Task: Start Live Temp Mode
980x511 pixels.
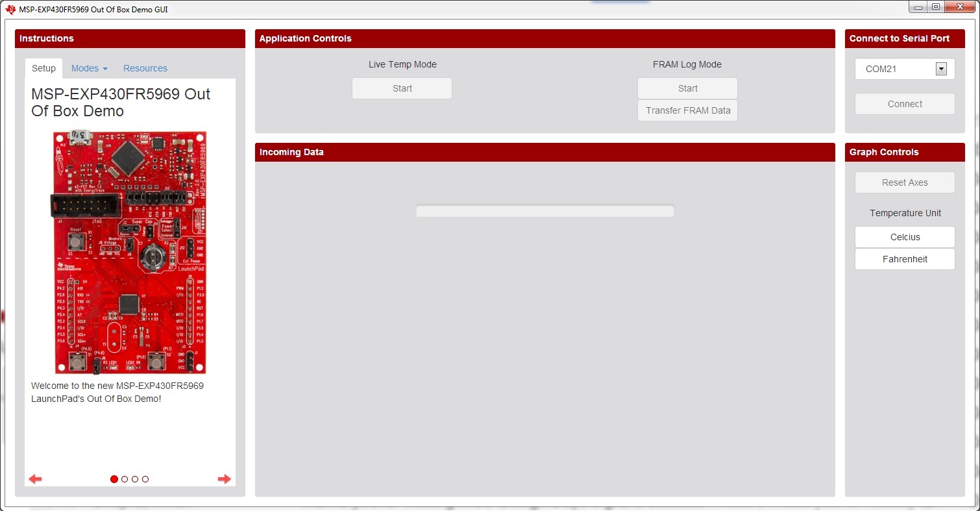Action: tap(402, 88)
